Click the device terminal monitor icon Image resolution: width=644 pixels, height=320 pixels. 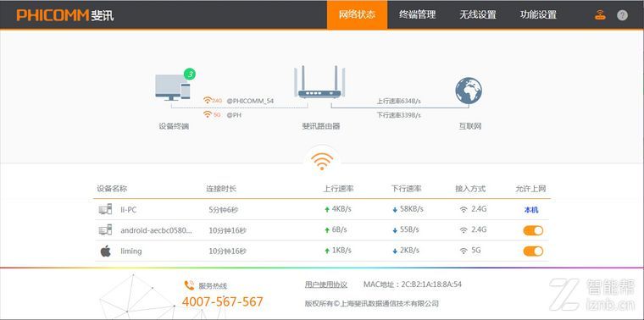click(x=173, y=87)
